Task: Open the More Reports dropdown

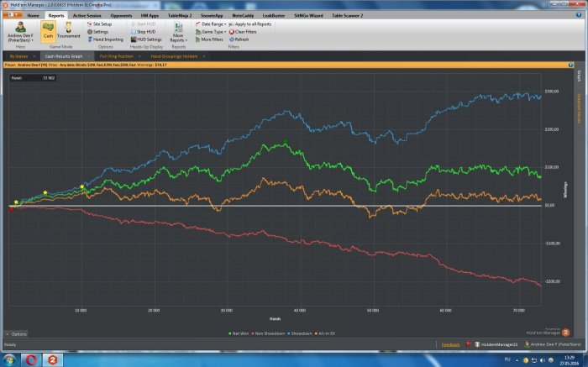Action: coord(177,34)
